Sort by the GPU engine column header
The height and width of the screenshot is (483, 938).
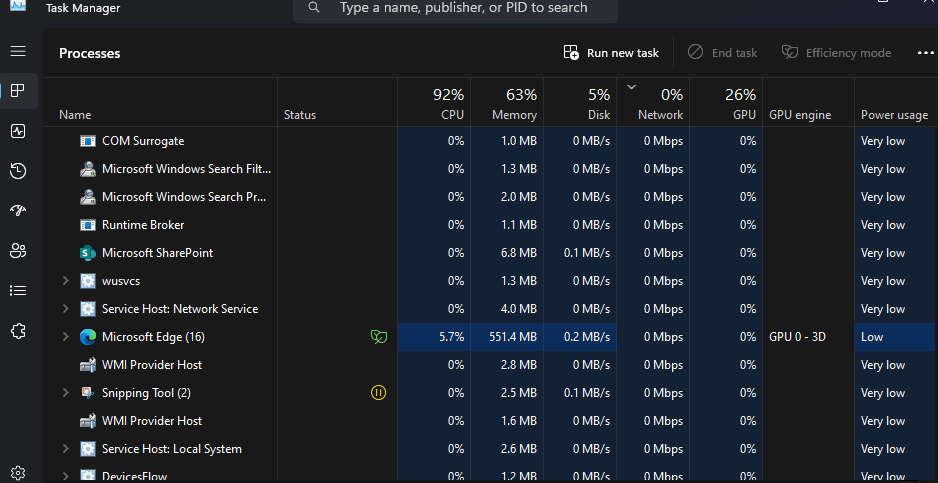808,104
